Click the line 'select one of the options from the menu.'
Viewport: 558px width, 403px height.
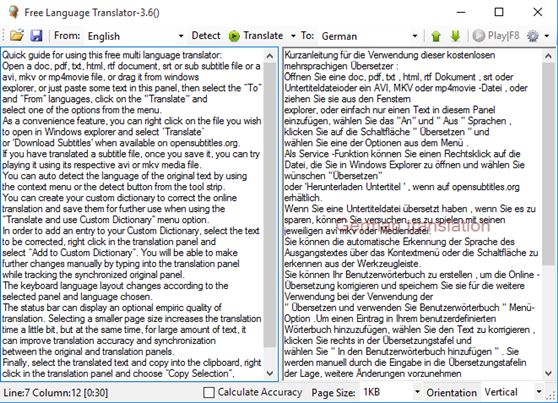[x=82, y=110]
